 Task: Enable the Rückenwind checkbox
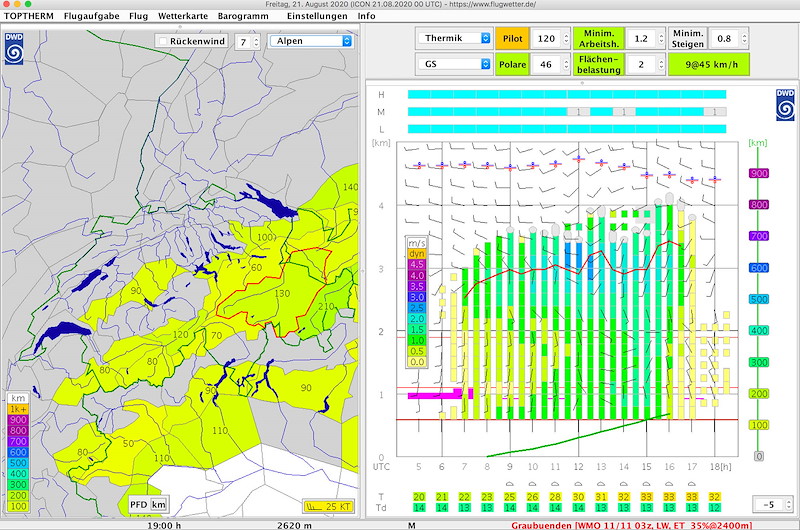click(163, 42)
